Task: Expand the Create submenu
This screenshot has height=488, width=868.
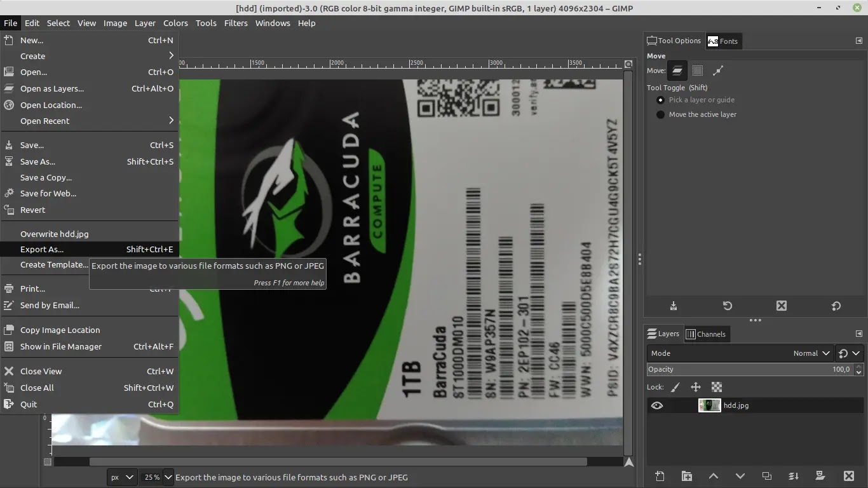Action: click(x=90, y=56)
